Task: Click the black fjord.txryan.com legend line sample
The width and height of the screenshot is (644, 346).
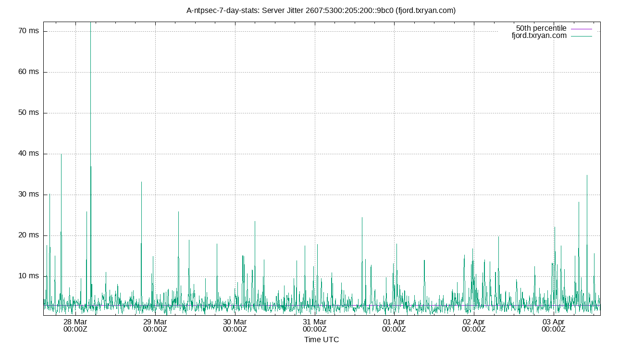Action: (x=581, y=36)
